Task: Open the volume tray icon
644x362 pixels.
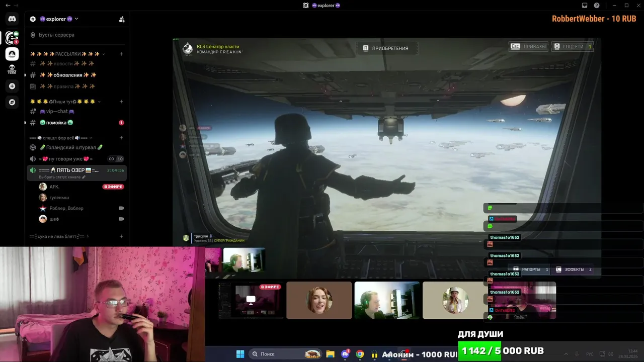Action: [610, 354]
